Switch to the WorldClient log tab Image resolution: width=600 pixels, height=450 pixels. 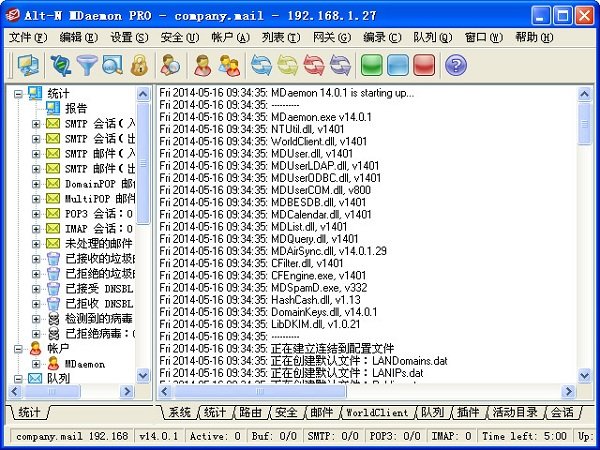[377, 412]
